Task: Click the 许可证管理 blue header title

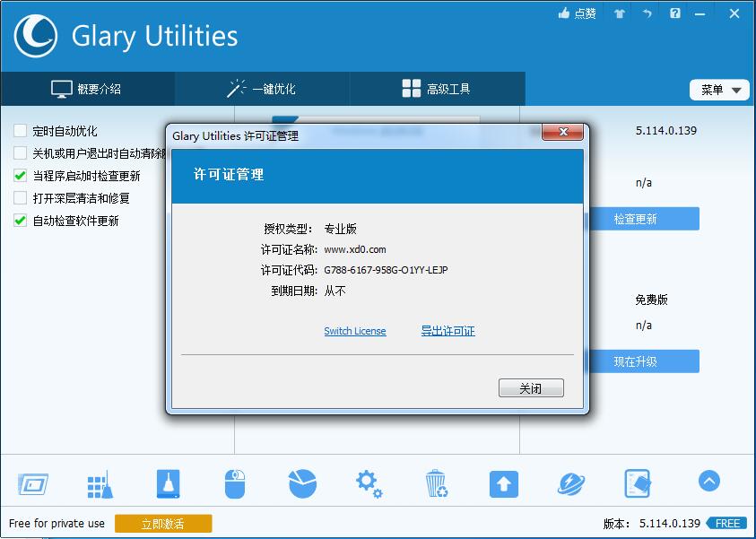Action: (x=229, y=175)
